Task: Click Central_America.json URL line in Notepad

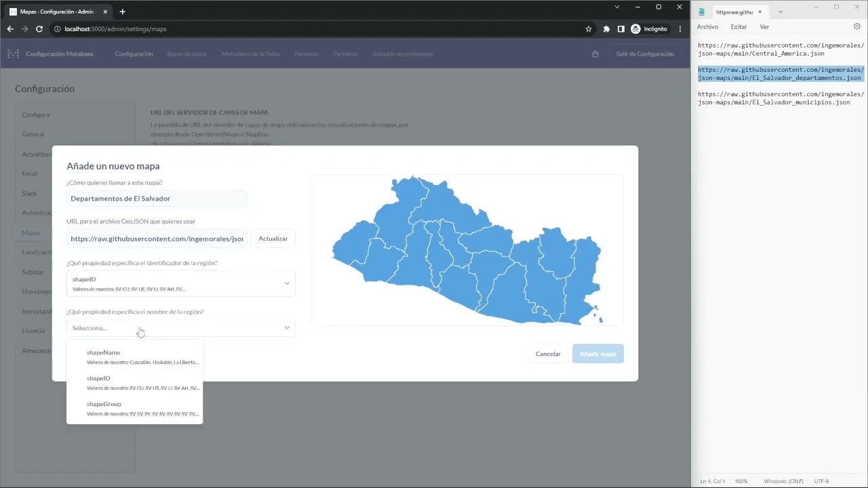Action: coord(781,49)
